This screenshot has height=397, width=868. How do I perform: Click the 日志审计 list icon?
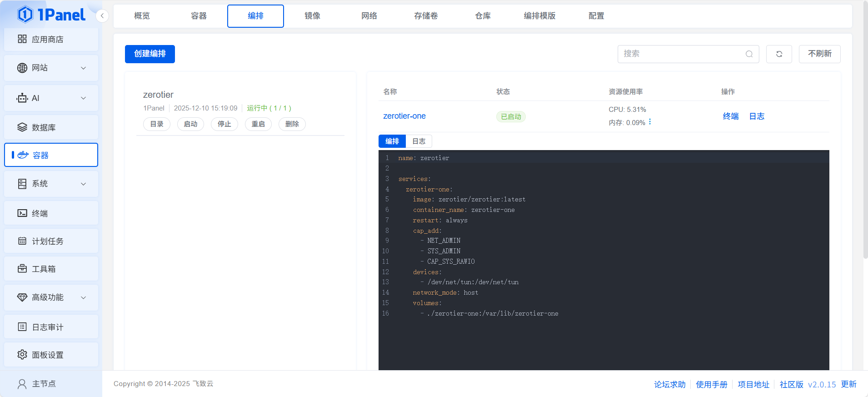tap(22, 327)
